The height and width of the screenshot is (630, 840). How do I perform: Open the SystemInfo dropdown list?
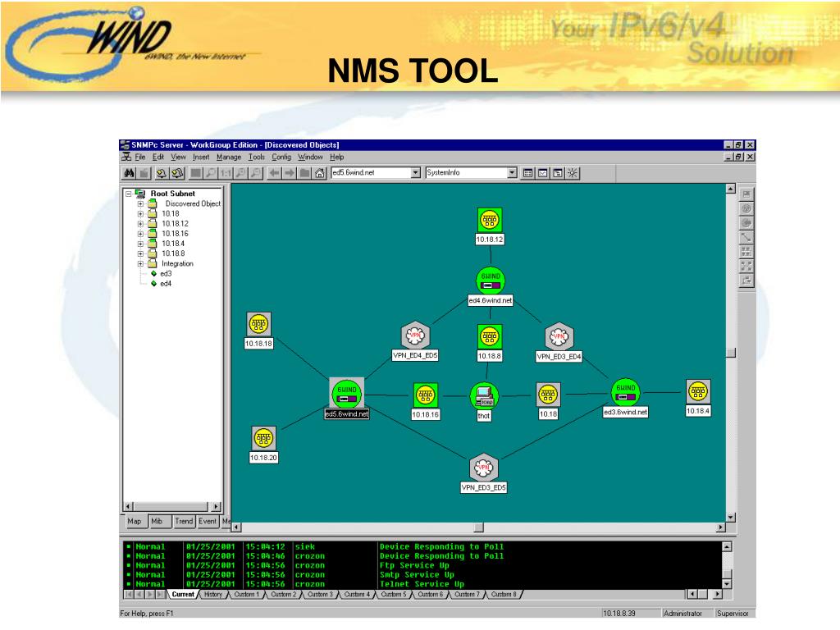pyautogui.click(x=512, y=172)
